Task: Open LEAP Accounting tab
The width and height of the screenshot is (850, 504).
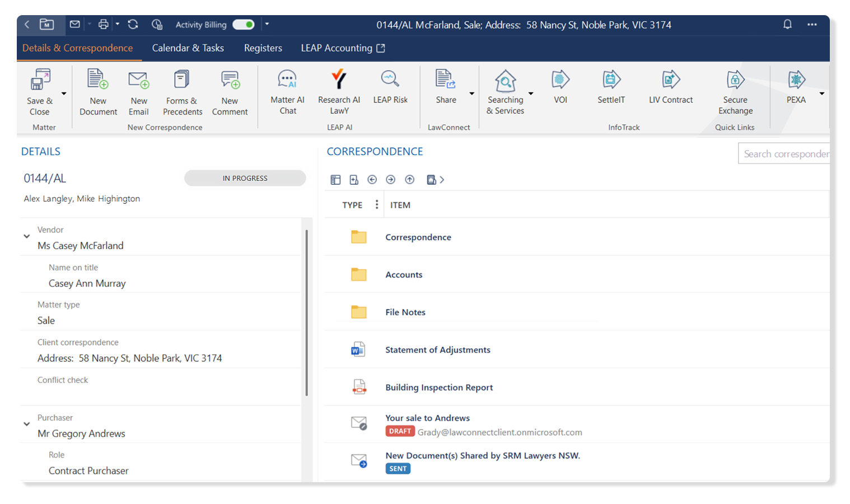Action: tap(343, 48)
